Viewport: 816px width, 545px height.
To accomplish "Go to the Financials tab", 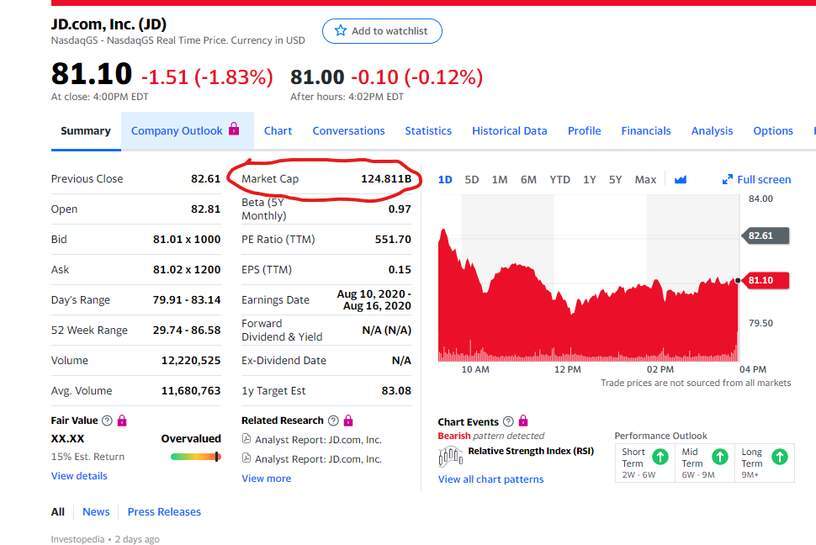I will click(646, 131).
